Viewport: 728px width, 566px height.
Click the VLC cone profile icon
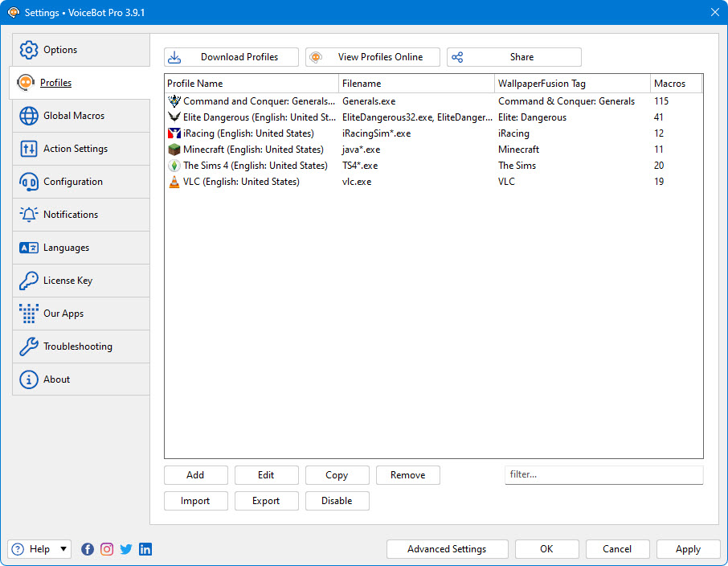[x=174, y=182]
